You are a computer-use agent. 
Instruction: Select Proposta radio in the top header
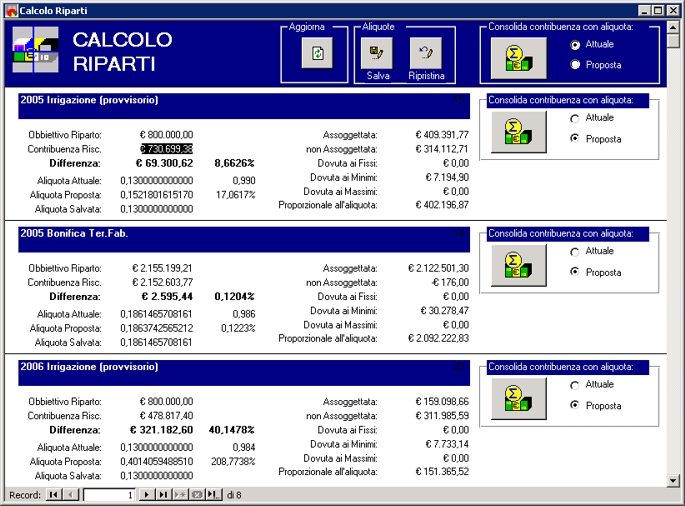(575, 65)
